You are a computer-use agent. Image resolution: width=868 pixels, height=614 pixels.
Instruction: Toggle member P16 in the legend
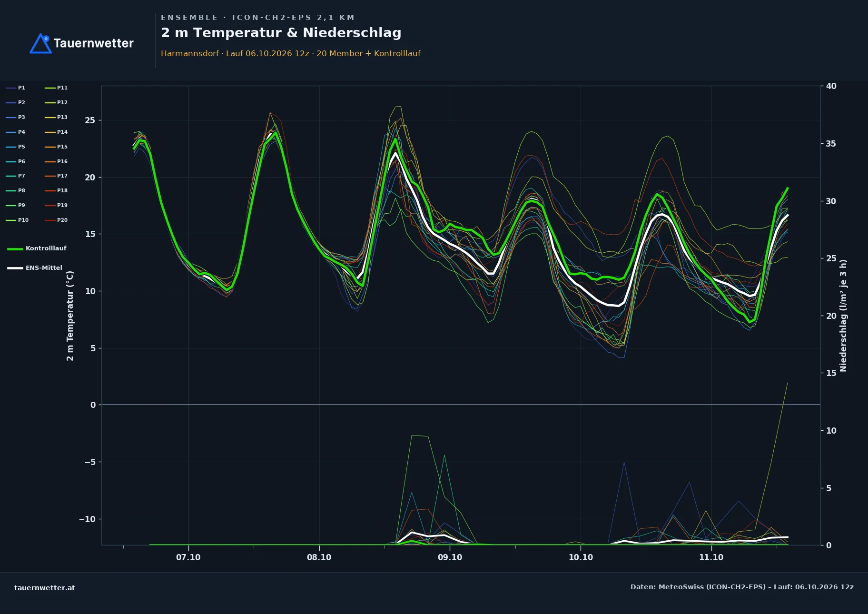click(x=56, y=161)
